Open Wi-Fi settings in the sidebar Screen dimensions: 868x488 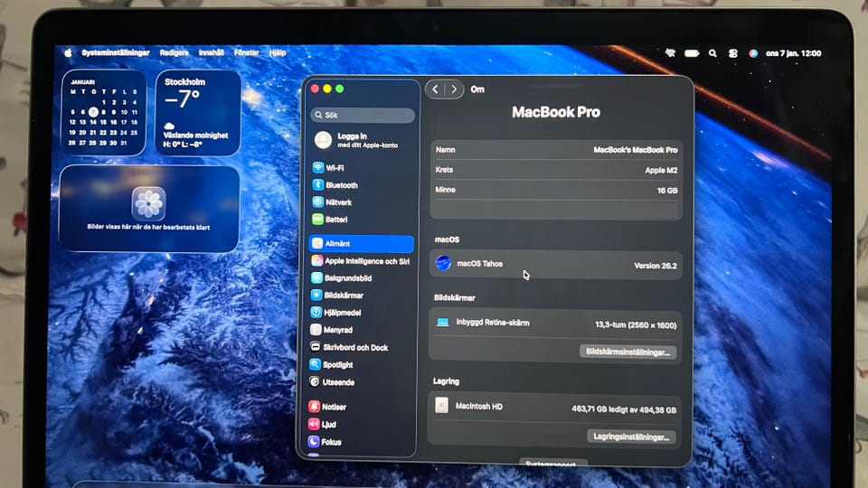(334, 168)
